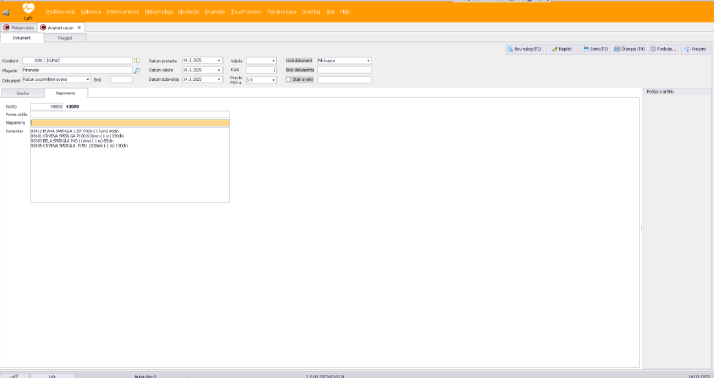
Task: Click the Pores. oslob. input field
Action: pos(130,115)
